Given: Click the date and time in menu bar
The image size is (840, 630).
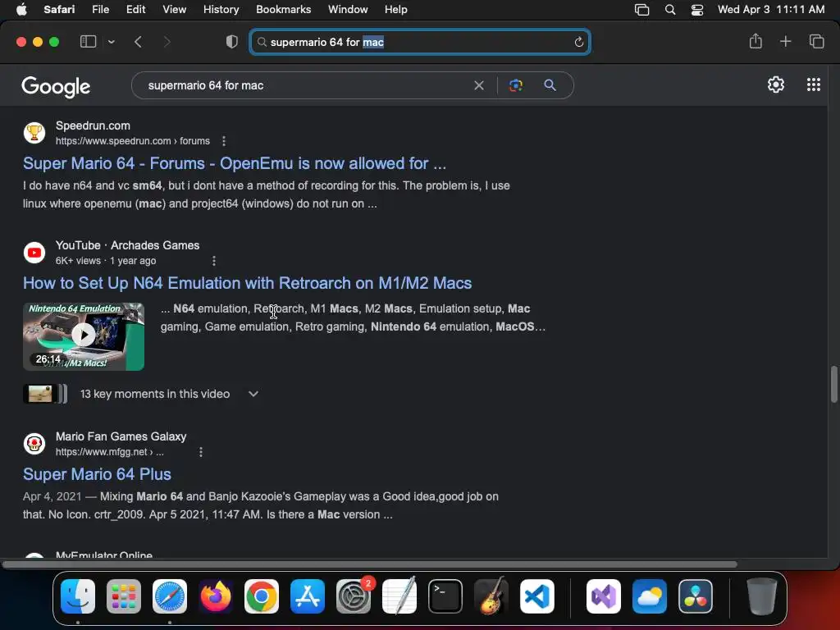Looking at the screenshot, I should tap(771, 10).
